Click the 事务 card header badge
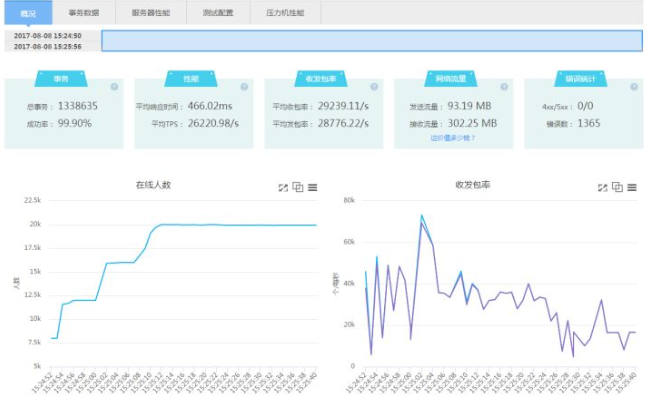 point(61,79)
